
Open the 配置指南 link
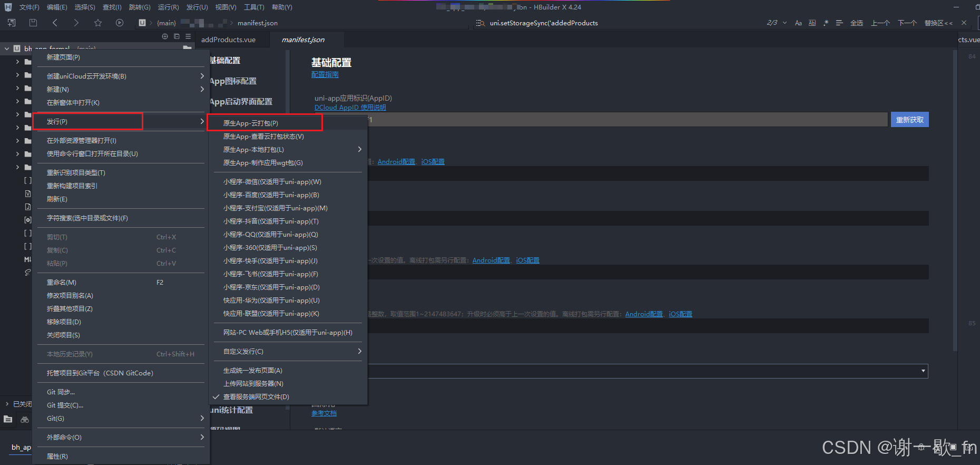point(325,75)
